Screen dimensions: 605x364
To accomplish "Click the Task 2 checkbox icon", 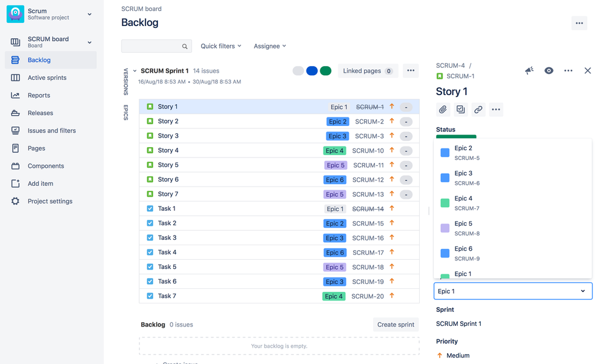I will tap(150, 223).
